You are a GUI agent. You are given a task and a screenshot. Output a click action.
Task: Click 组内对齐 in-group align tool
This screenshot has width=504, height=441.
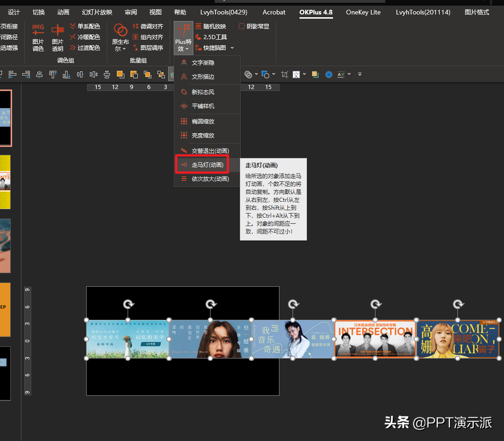(x=148, y=37)
